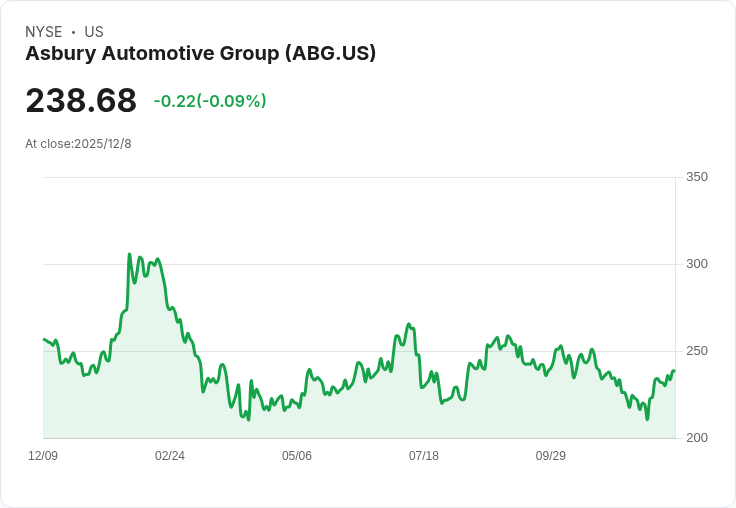Screen dimensions: 736x508
Task: Click the highest peak of the price line
Action: 130,254
